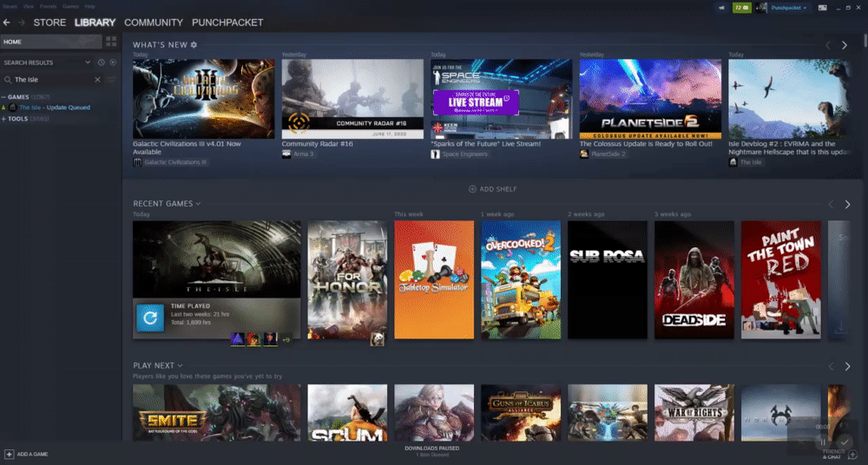Expand Search Results dropdown chevron
The image size is (868, 465).
[x=88, y=62]
